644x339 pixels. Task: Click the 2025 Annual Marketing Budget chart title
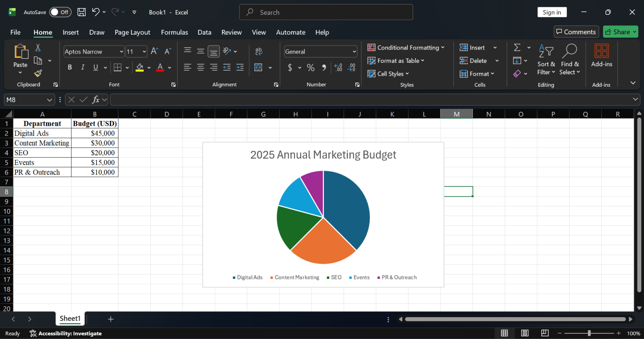[x=323, y=155]
